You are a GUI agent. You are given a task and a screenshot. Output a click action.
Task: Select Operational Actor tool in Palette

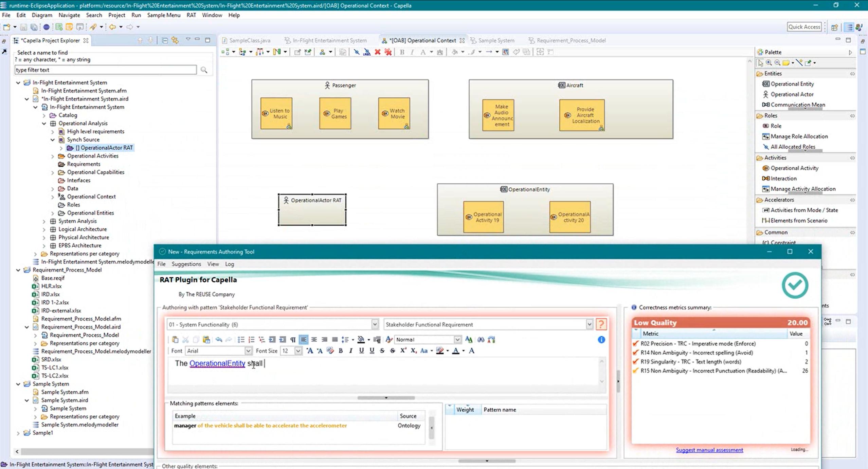[x=792, y=94]
